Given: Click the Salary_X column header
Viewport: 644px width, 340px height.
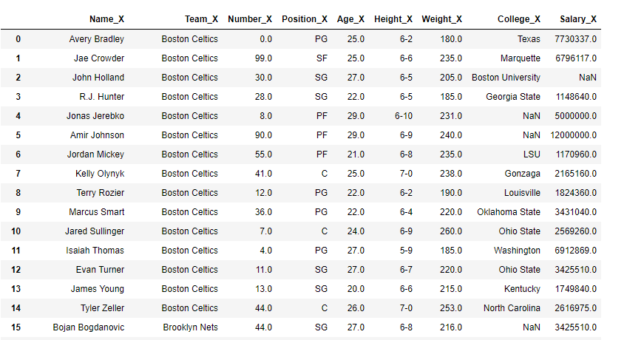Looking at the screenshot, I should coord(578,19).
